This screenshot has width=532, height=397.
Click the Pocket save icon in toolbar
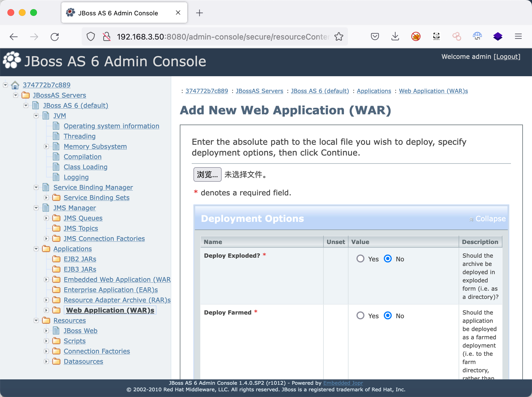point(375,37)
